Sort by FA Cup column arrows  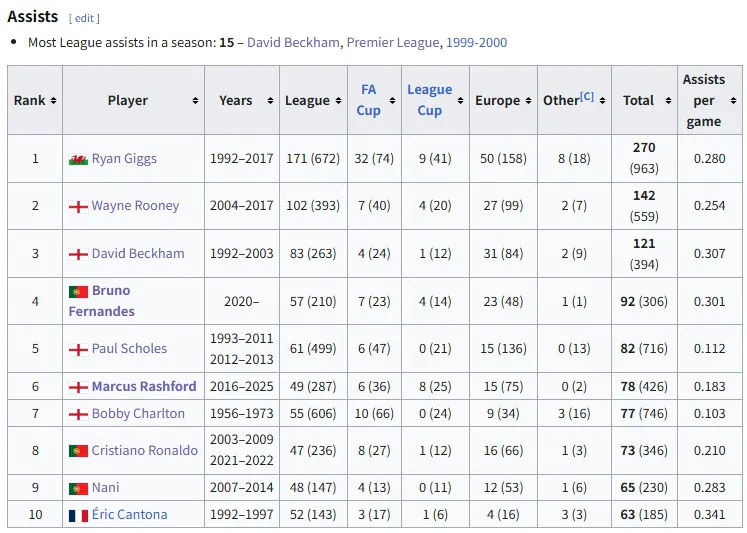click(393, 101)
